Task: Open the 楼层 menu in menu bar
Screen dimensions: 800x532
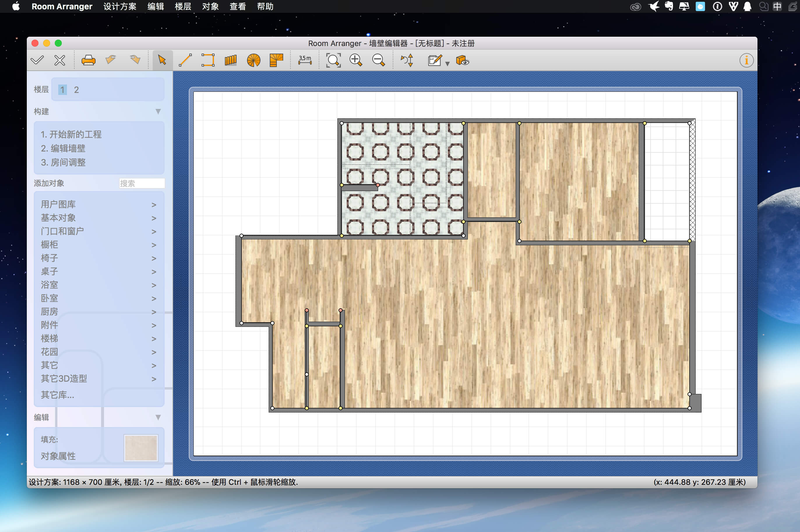Action: click(x=183, y=6)
